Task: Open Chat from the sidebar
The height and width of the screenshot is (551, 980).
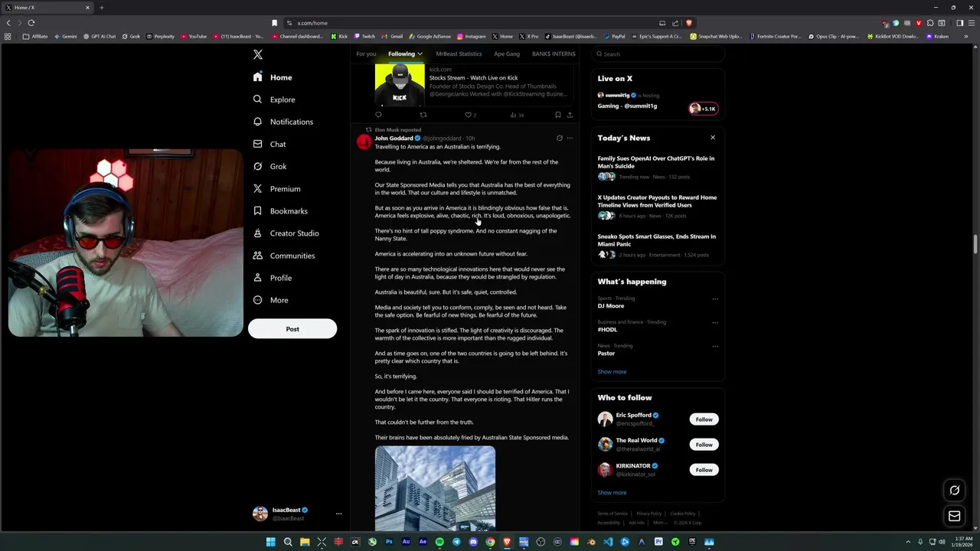Action: [x=269, y=144]
